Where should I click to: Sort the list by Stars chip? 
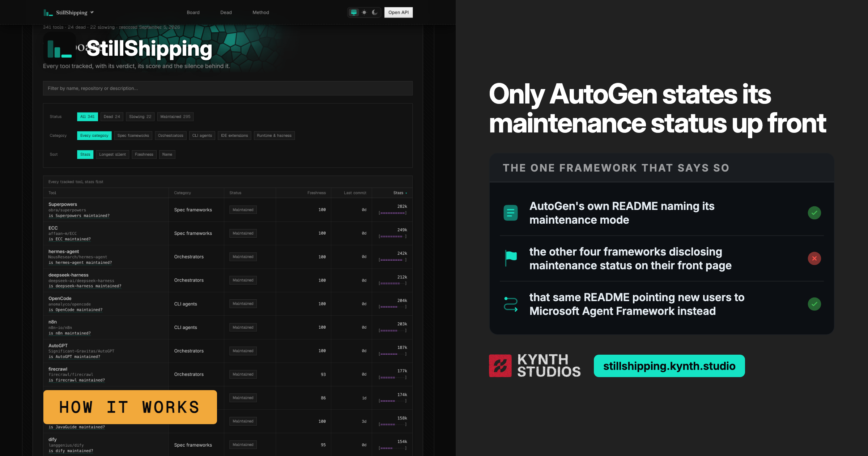point(85,154)
